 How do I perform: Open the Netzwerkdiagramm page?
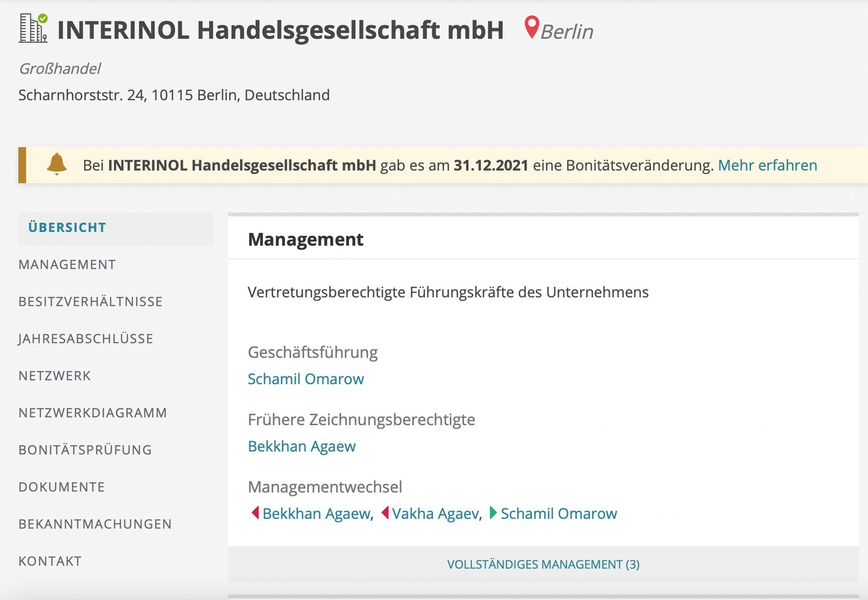tap(93, 413)
